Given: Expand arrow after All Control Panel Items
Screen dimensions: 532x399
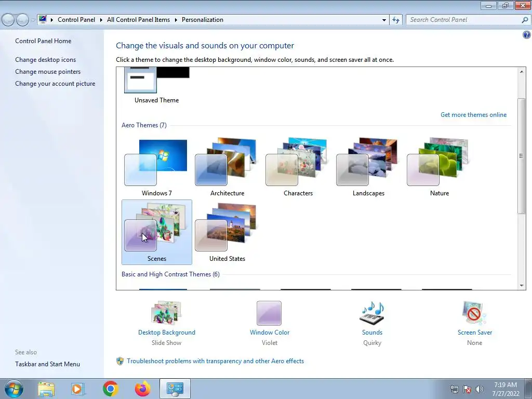Looking at the screenshot, I should (176, 20).
